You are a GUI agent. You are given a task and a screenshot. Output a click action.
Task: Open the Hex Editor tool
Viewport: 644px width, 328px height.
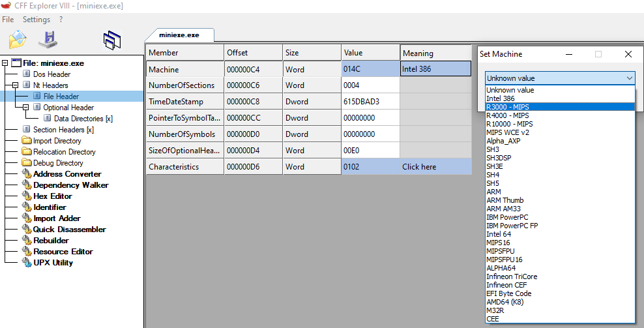[53, 196]
